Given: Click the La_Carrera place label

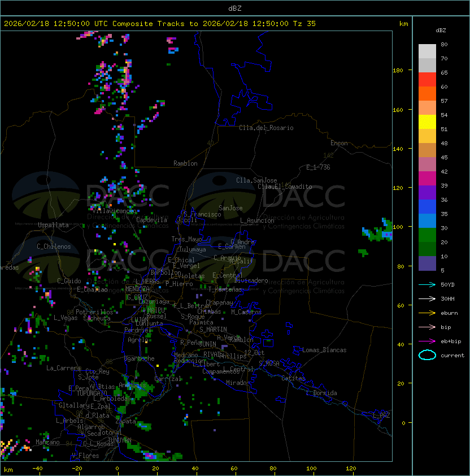Looking at the screenshot, I should pos(64,368).
